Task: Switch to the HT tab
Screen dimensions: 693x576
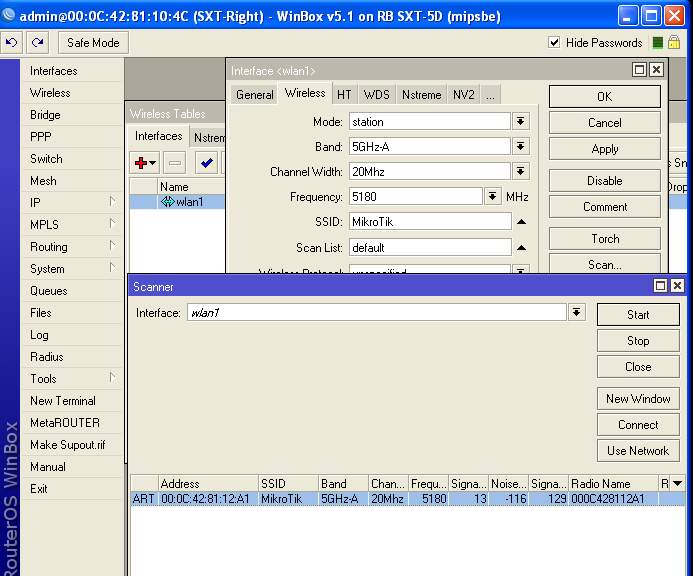Action: pos(344,95)
